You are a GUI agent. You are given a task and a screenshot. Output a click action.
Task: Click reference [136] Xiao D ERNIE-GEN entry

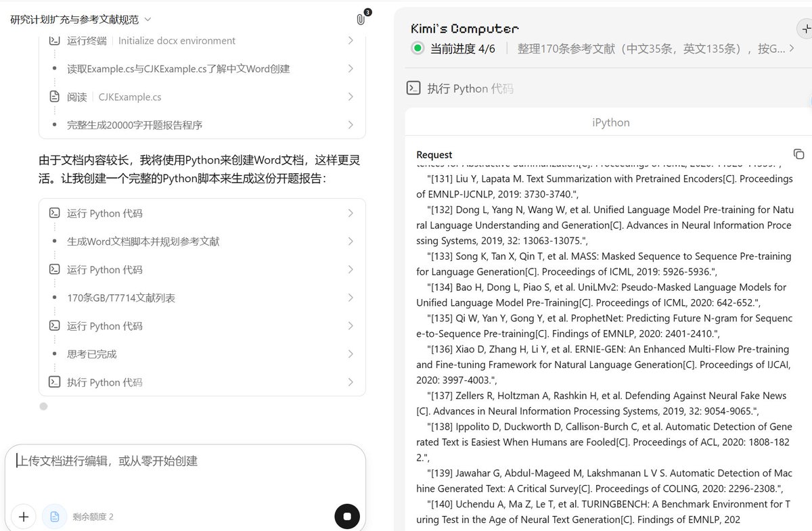pyautogui.click(x=603, y=365)
